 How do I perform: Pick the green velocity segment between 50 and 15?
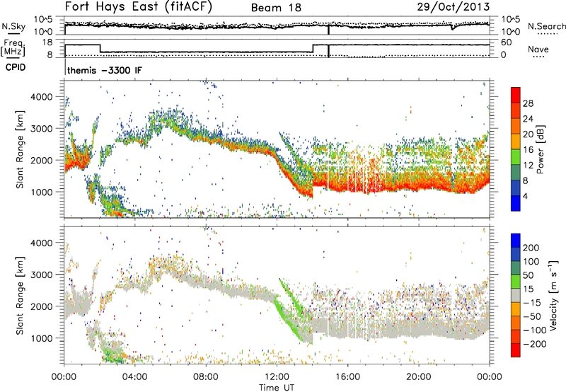tap(516, 281)
